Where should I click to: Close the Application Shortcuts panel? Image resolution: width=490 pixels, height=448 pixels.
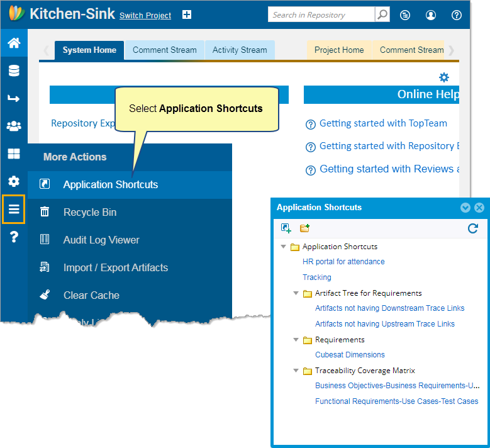point(479,208)
